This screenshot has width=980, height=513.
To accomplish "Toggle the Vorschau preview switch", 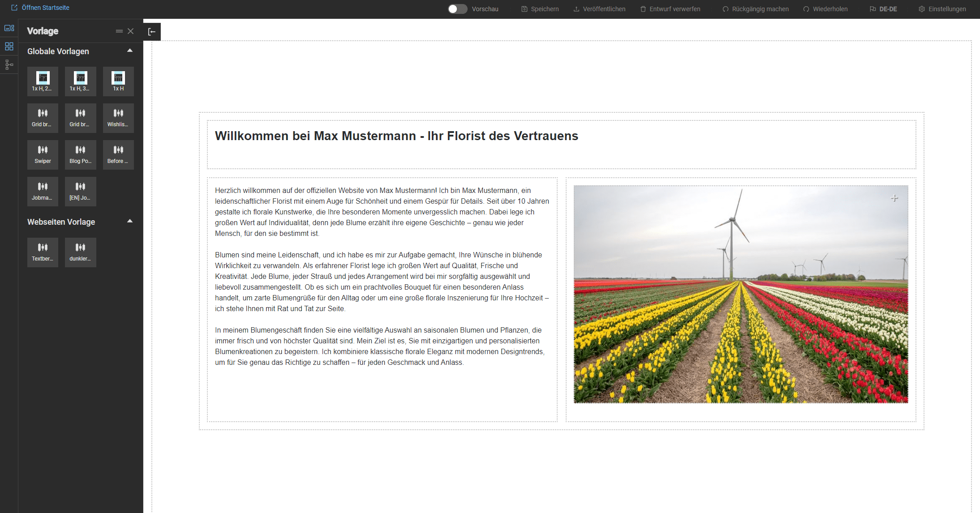I will [457, 9].
